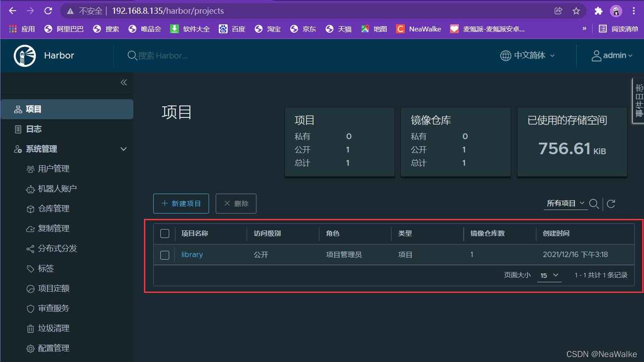The image size is (644, 362).
Task: Click the 分布式分发 distribution icon
Action: 30,248
